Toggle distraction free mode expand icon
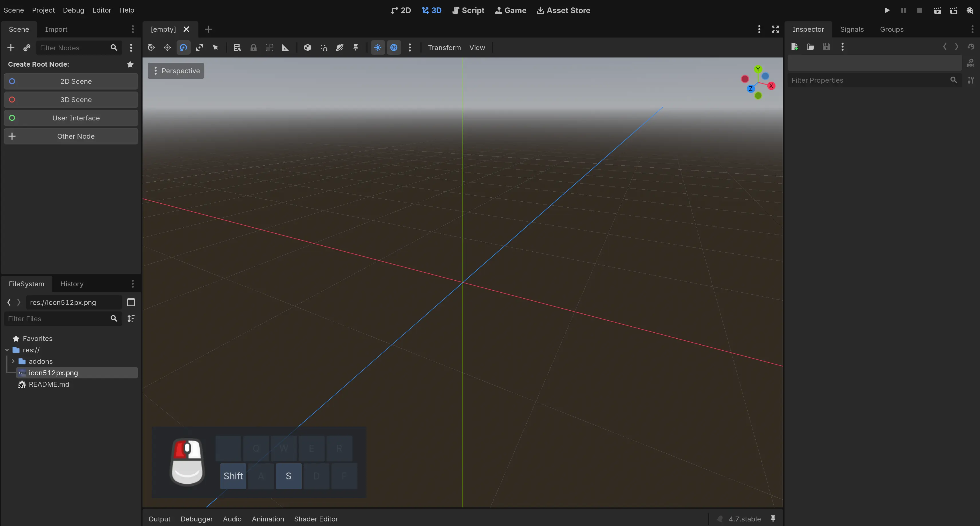 click(775, 29)
